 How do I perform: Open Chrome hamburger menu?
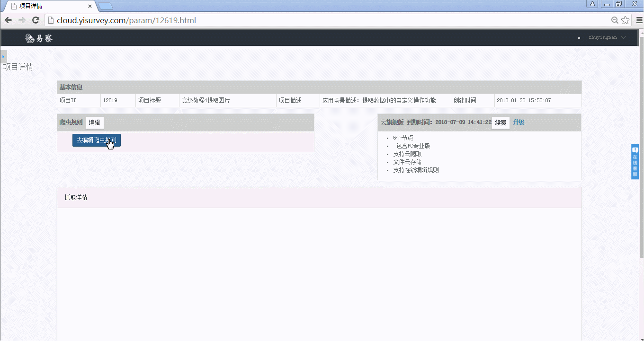tap(639, 20)
